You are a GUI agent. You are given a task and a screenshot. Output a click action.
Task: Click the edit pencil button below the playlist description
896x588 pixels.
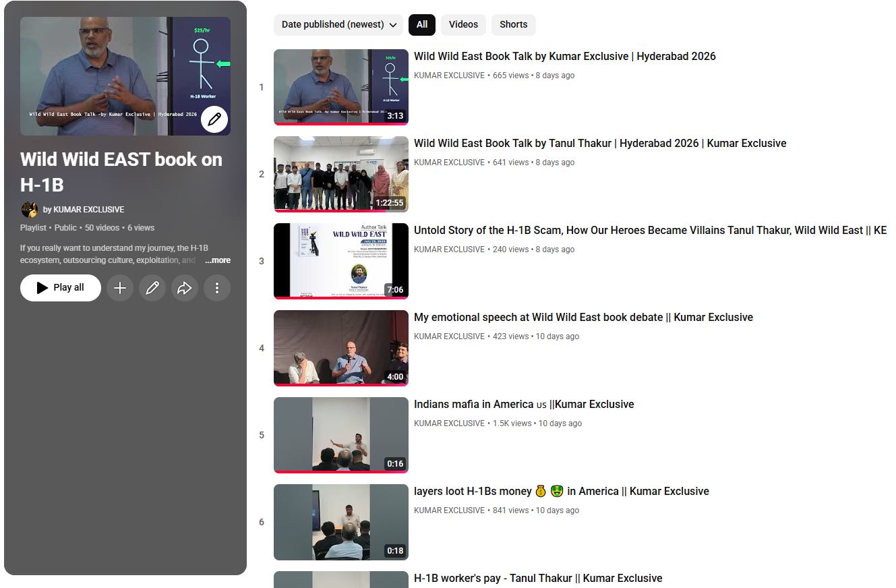[x=152, y=288]
